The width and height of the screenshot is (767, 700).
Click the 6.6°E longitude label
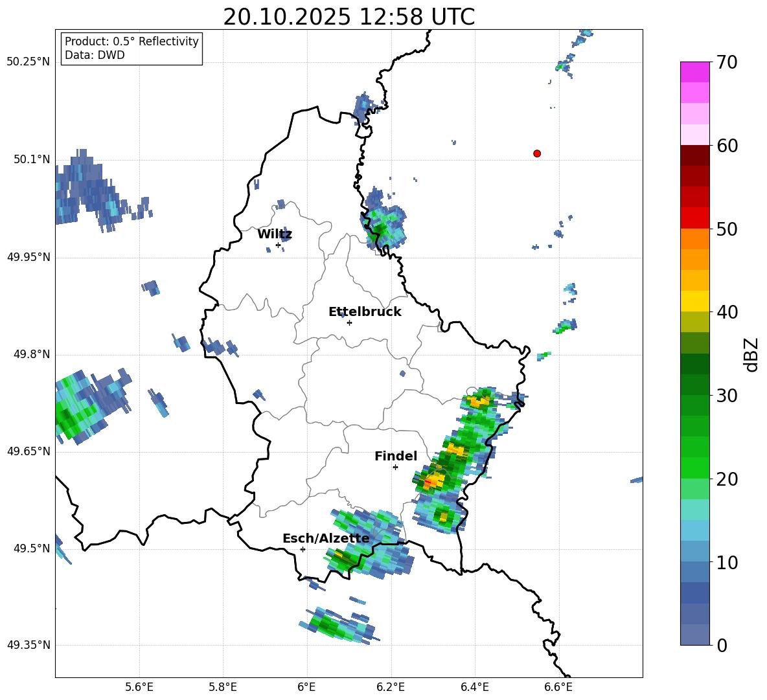click(558, 687)
